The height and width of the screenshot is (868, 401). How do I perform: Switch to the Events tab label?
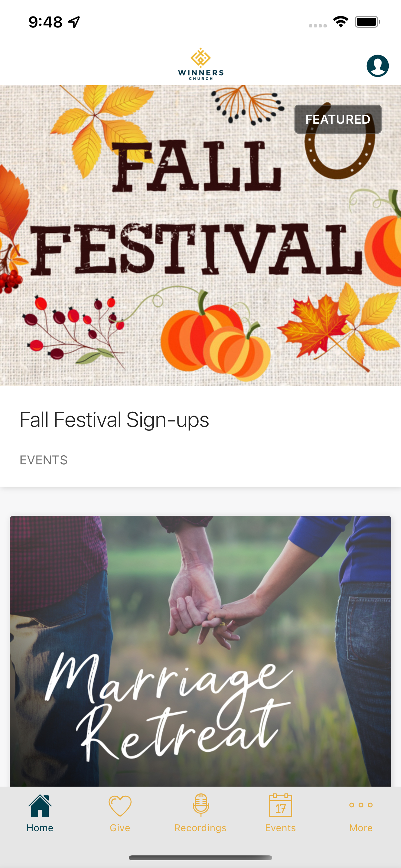click(280, 828)
